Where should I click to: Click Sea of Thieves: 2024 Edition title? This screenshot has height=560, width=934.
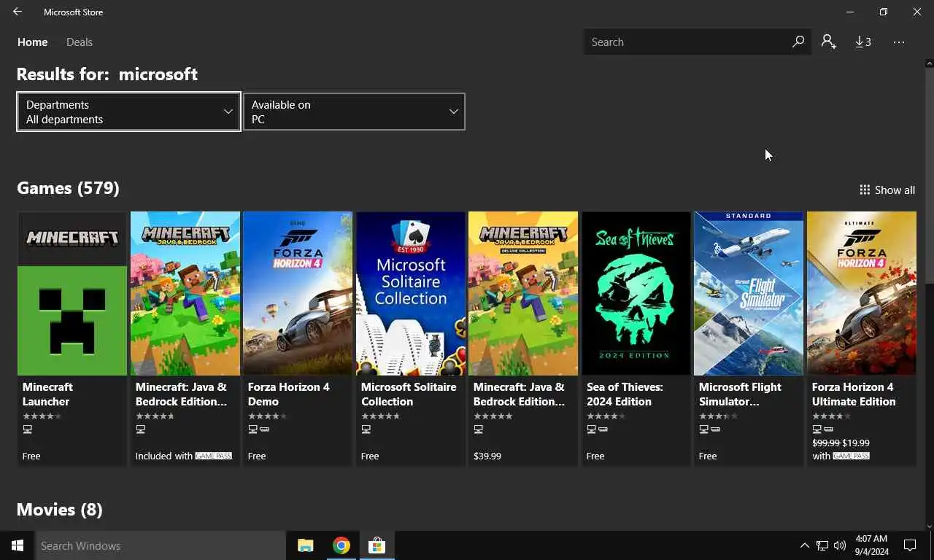coord(625,394)
